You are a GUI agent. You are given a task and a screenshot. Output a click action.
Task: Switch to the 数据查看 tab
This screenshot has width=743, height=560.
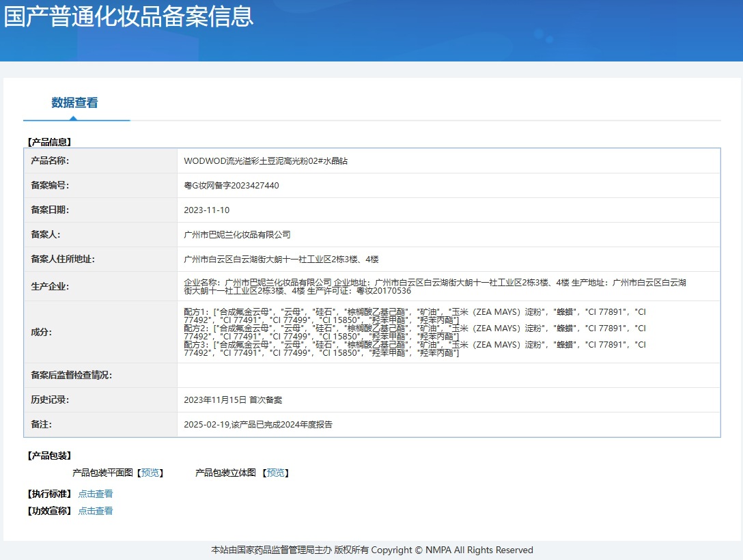(75, 103)
